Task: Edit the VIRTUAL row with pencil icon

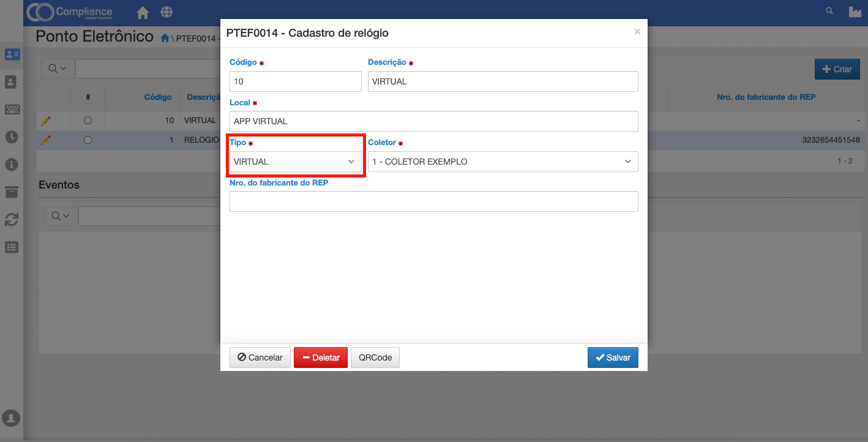Action: (46, 121)
